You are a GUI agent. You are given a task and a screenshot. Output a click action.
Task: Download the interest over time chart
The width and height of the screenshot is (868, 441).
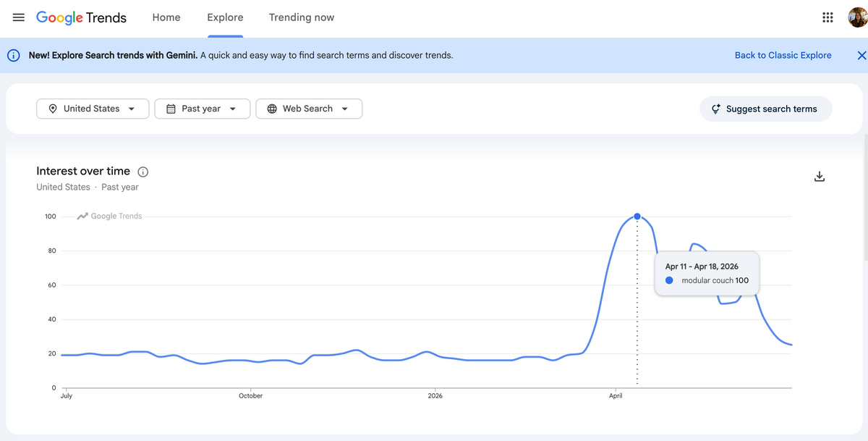click(820, 176)
